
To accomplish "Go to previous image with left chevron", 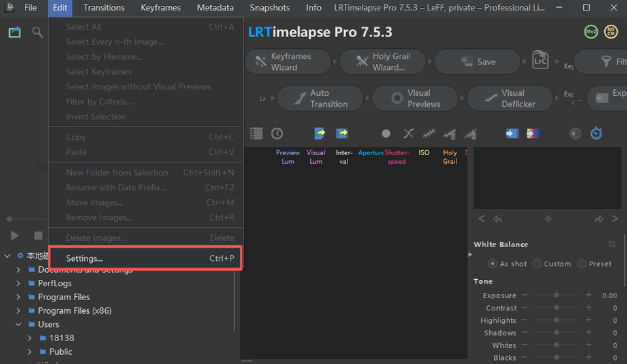I will pyautogui.click(x=481, y=219).
